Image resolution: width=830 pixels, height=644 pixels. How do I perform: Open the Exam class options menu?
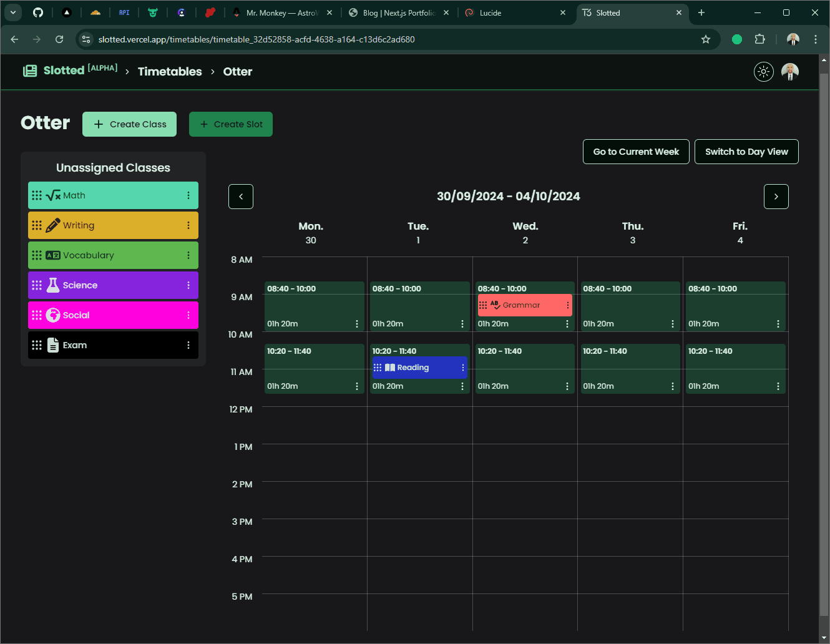[188, 345]
